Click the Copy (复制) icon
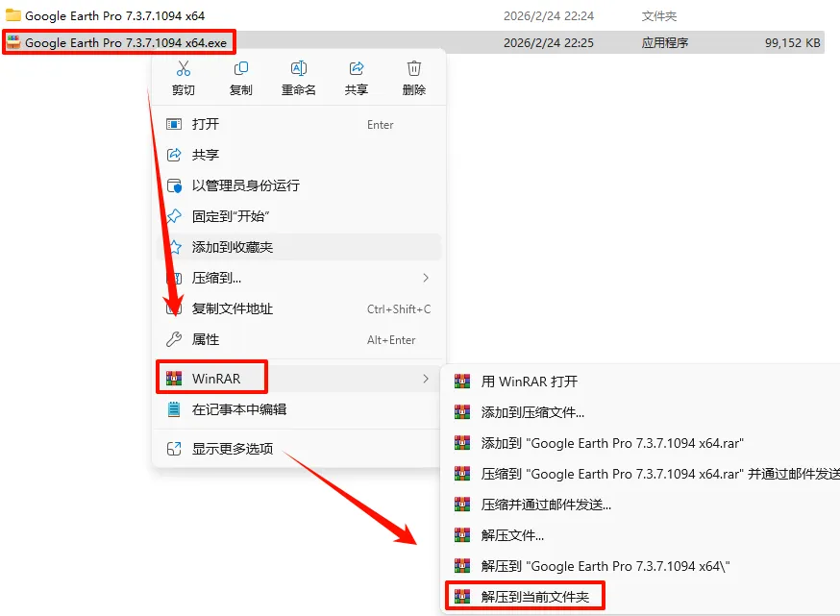This screenshot has height=616, width=840. pos(241,68)
